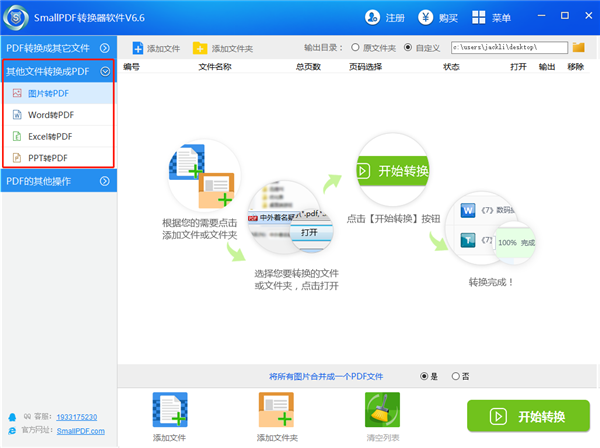Click top toolbar 添加文件夹 yellow icon
Viewport: 600px width, 448px height.
(x=200, y=48)
